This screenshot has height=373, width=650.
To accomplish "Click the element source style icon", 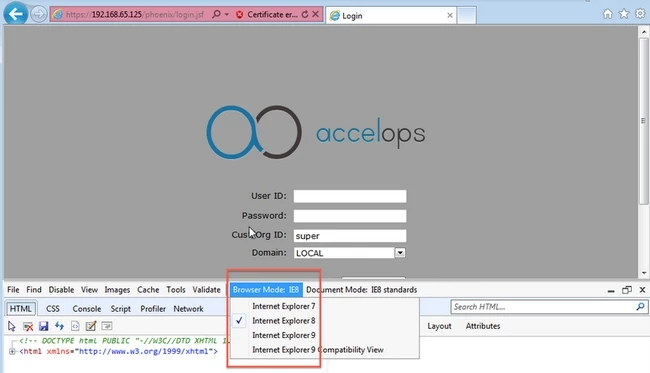I will 75,326.
